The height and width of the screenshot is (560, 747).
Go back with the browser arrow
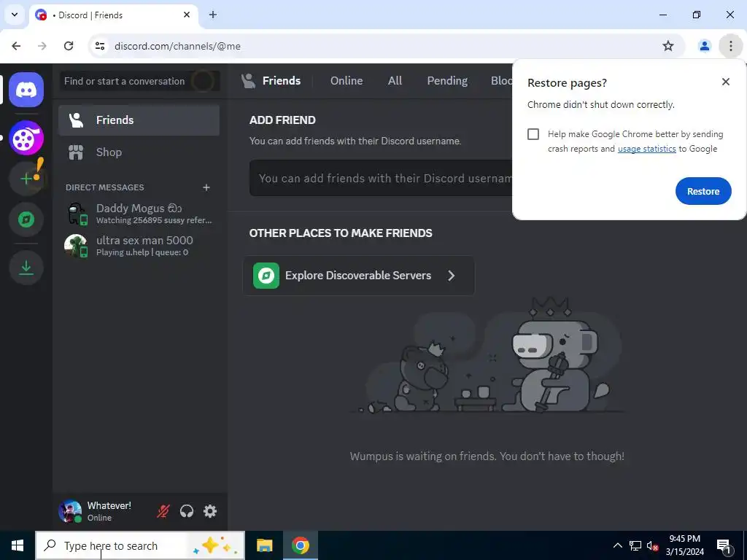tap(16, 46)
